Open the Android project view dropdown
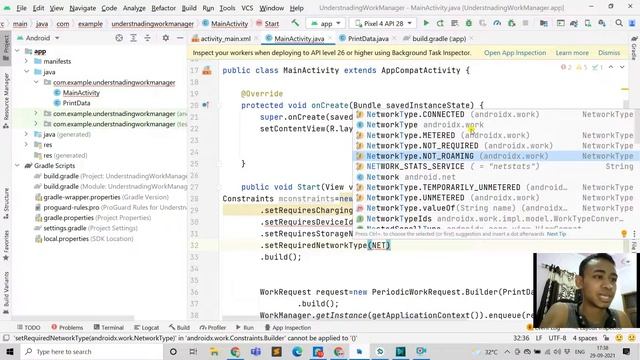The image size is (640, 360). click(x=38, y=38)
